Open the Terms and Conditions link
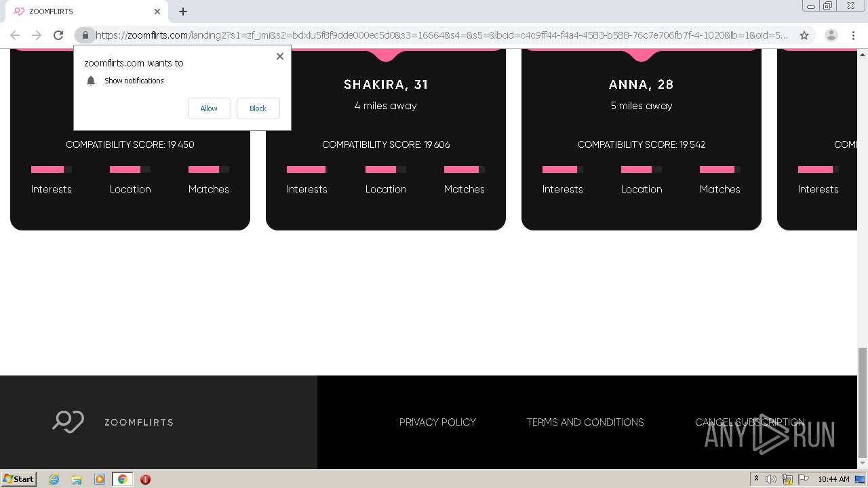 (x=585, y=422)
